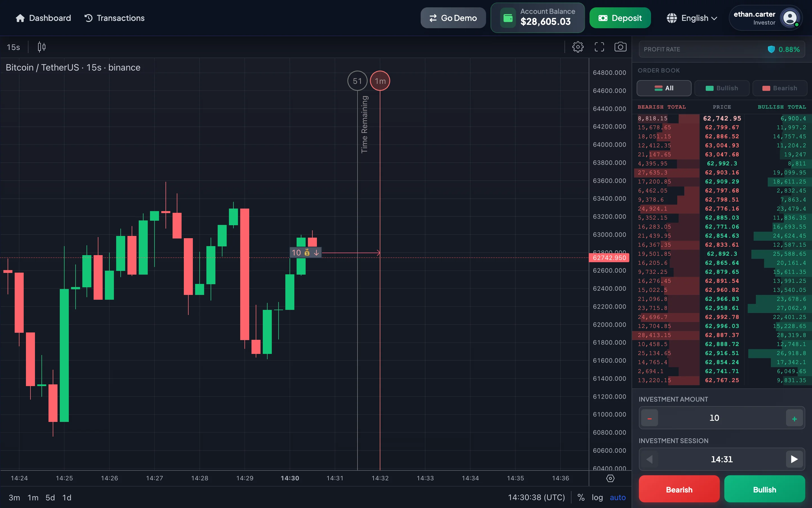Screen dimensions: 812x508
Task: Click the 1m expiry marker circle
Action: click(380, 81)
